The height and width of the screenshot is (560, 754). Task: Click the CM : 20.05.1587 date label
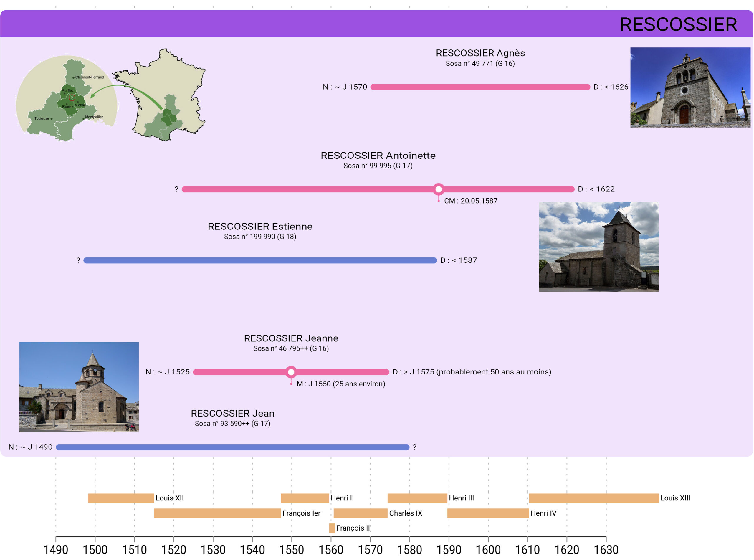click(x=470, y=201)
